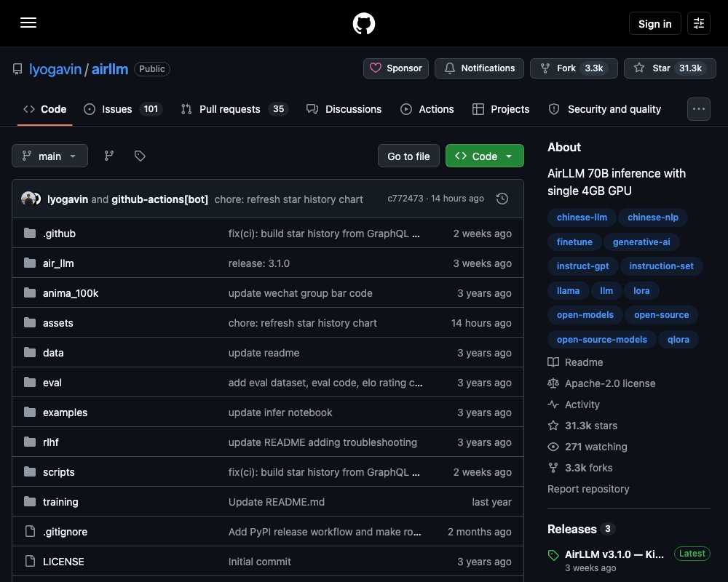Open 'update wechat group bar code' commit message
The image size is (728, 582).
click(301, 293)
